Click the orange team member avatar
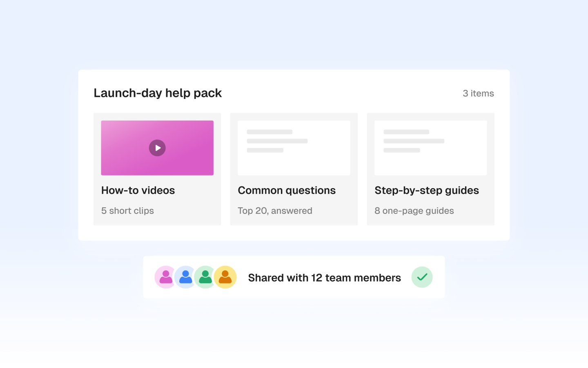 tap(225, 277)
